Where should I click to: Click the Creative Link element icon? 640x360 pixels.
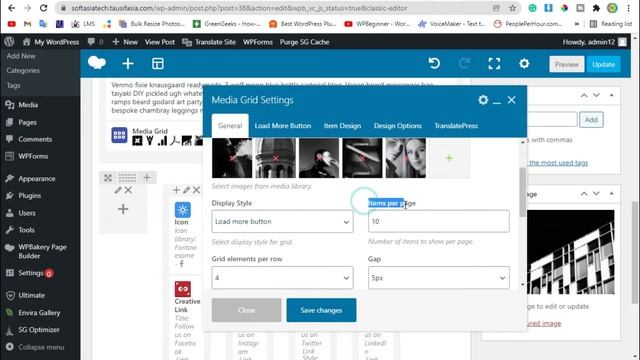tap(182, 289)
